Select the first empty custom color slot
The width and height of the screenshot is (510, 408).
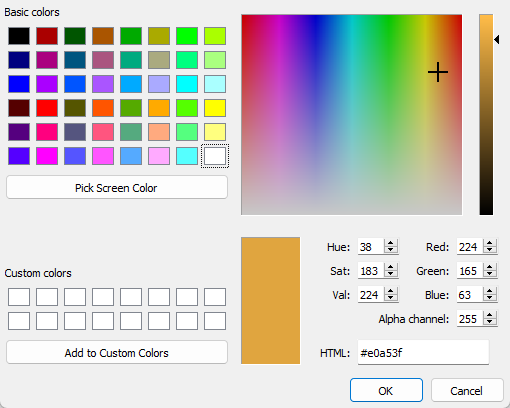(19, 297)
